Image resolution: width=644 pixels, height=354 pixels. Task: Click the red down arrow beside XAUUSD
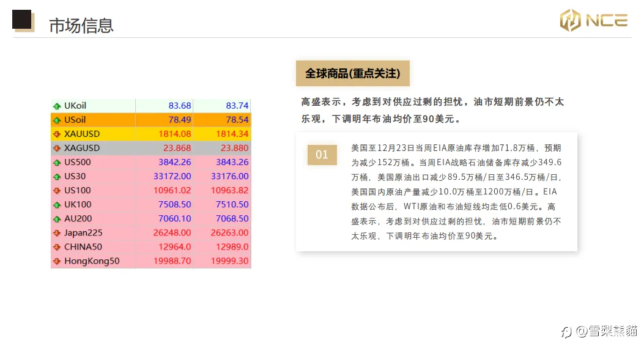[x=57, y=135]
